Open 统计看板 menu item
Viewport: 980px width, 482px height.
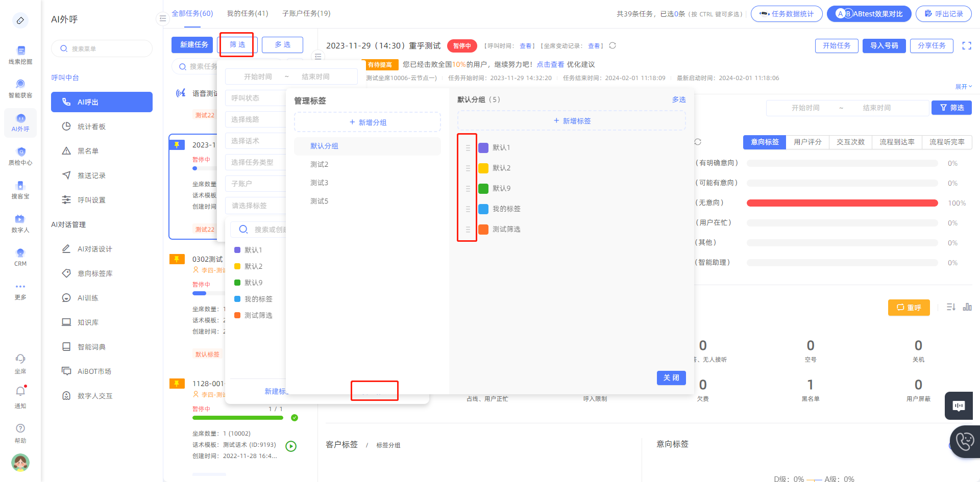pyautogui.click(x=102, y=126)
